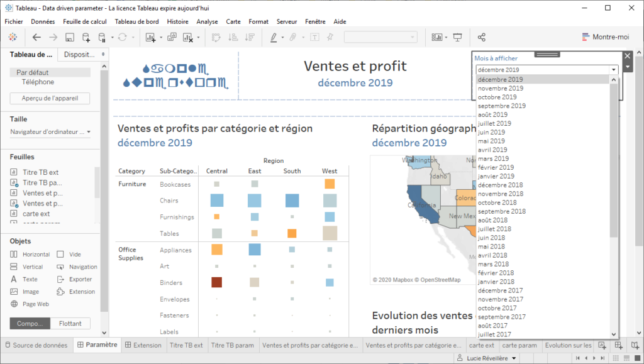Click the Group members paperclip icon
Image resolution: width=644 pixels, height=364 pixels.
293,37
